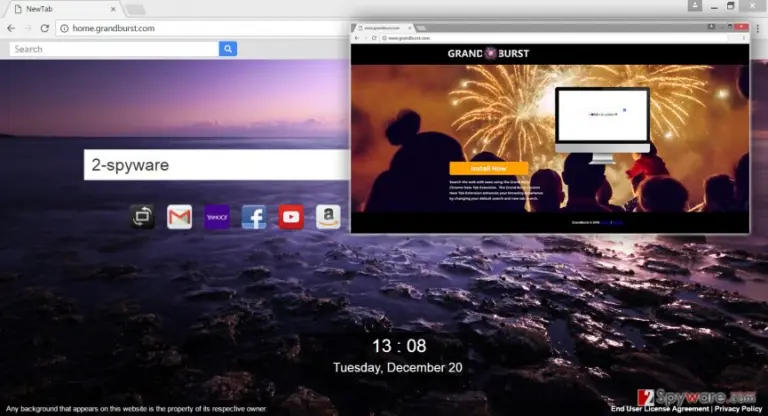Open the Chrome three-dot menu
Viewport: 768px width, 416px height.
(758, 28)
